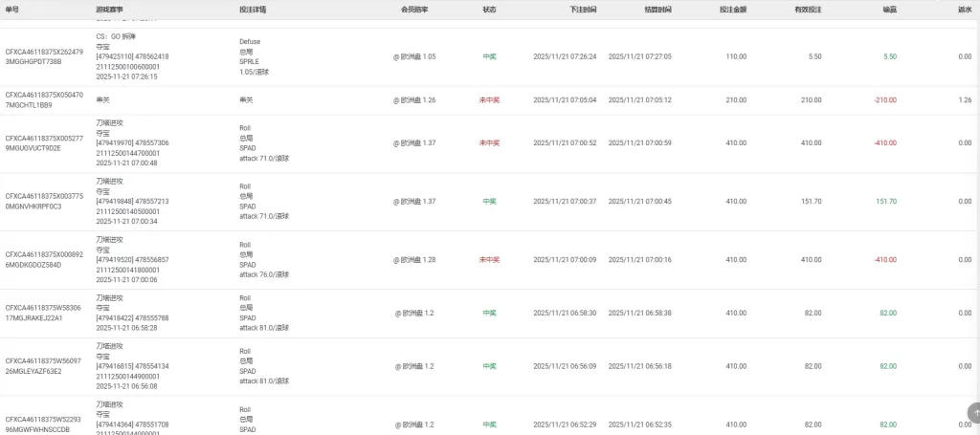Click the 未中奖 status at 07:05:04 row
The image size is (980, 435).
pyautogui.click(x=489, y=99)
